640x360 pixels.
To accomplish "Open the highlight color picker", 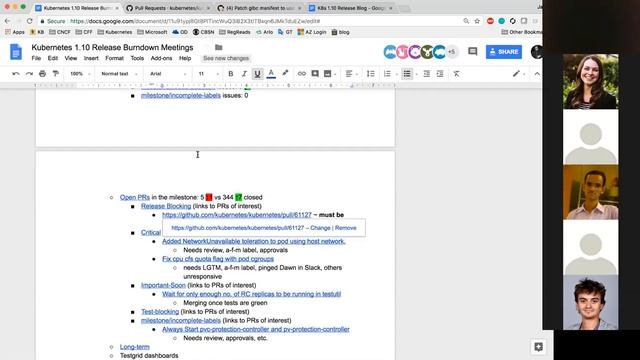I will click(x=285, y=74).
